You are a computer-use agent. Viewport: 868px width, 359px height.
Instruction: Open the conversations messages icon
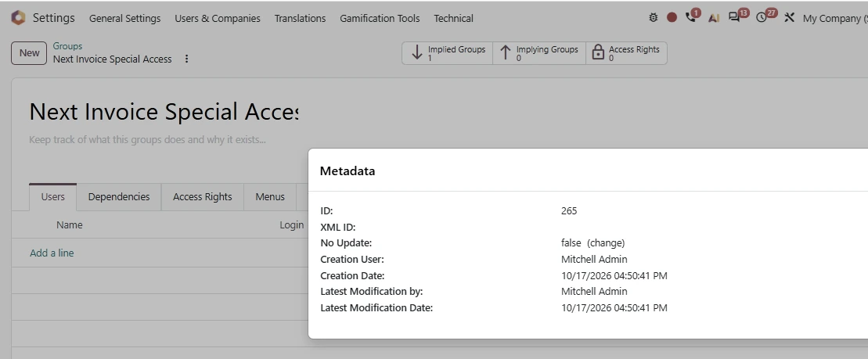coord(735,17)
